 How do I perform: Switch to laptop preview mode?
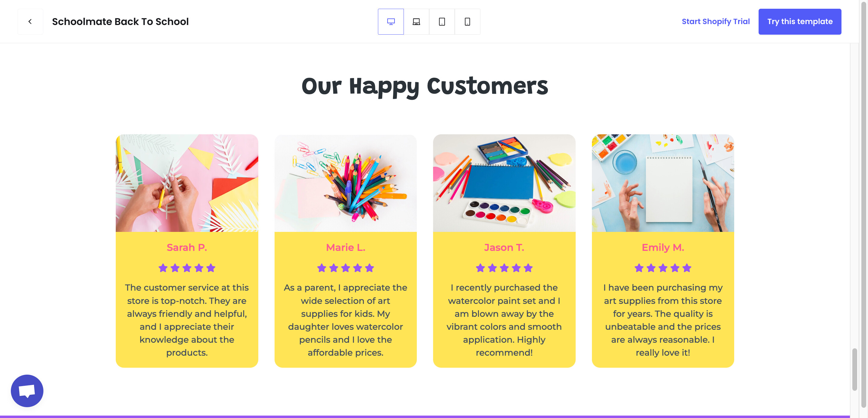coord(416,22)
